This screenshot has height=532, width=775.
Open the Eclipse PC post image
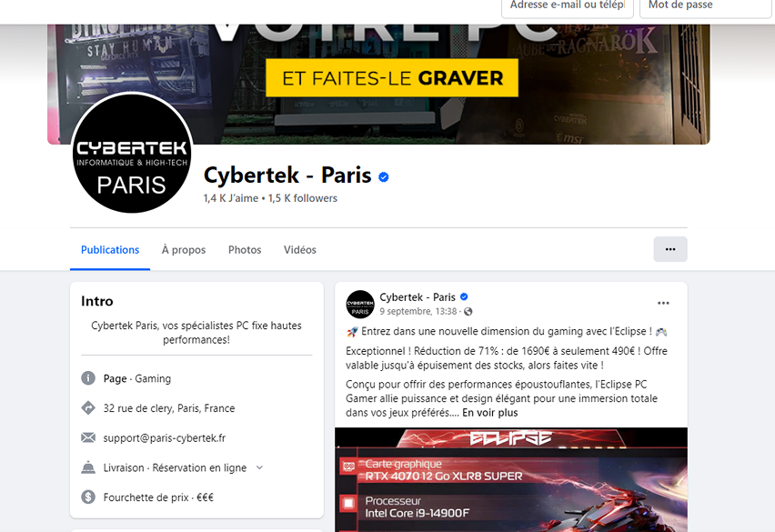pos(511,479)
